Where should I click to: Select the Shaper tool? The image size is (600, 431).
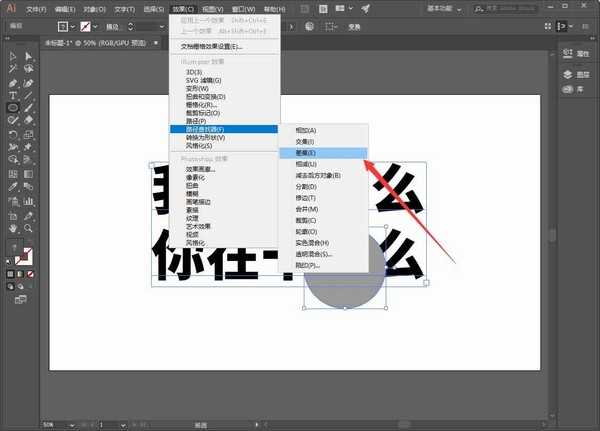coord(13,120)
